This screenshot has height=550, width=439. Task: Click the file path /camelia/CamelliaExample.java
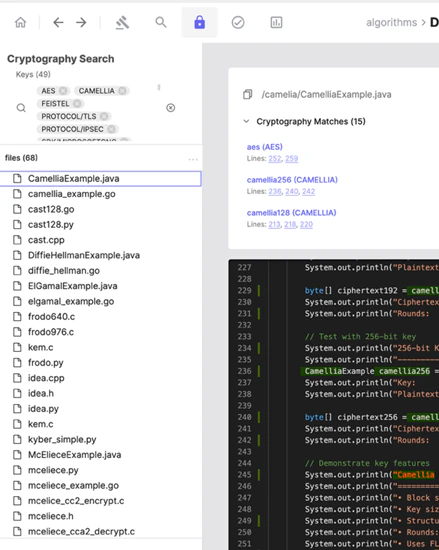pos(326,94)
